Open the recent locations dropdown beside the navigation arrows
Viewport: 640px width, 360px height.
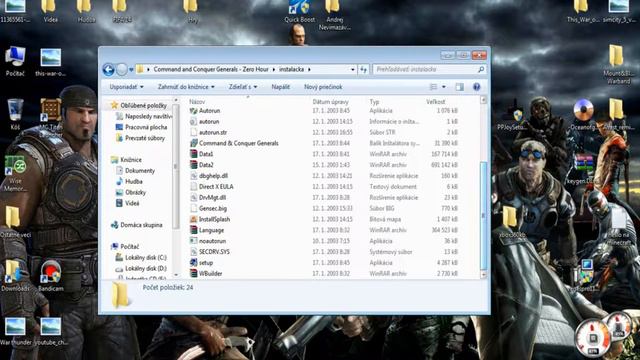[x=131, y=70]
